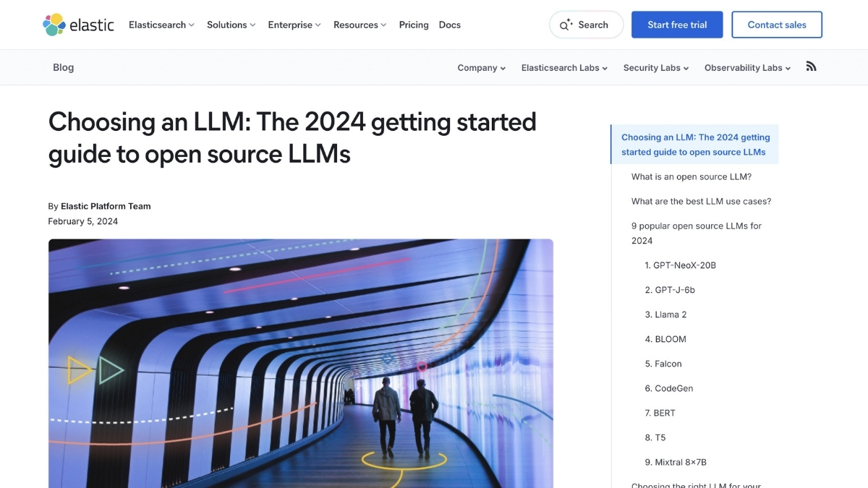Open the Observability Labs dropdown

click(x=747, y=68)
